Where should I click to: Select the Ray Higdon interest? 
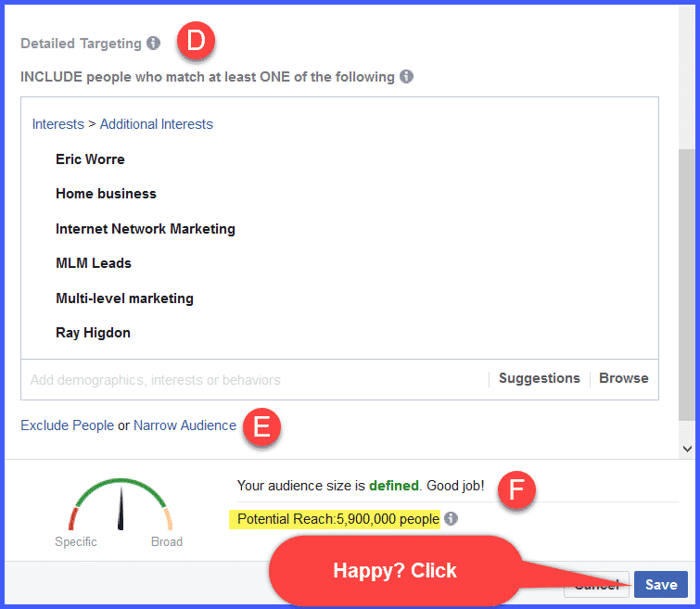93,333
